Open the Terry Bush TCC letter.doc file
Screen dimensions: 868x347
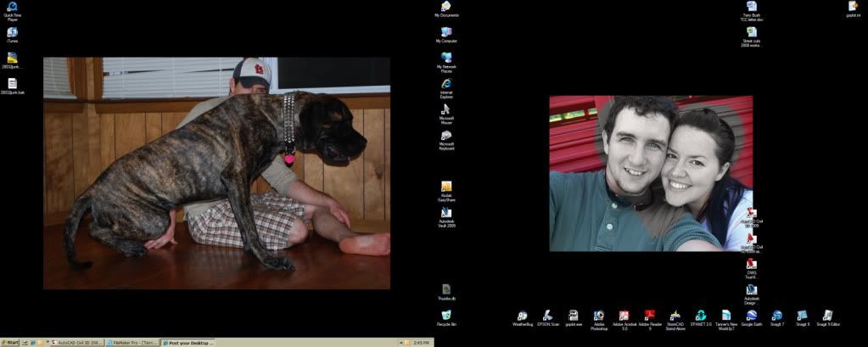751,11
